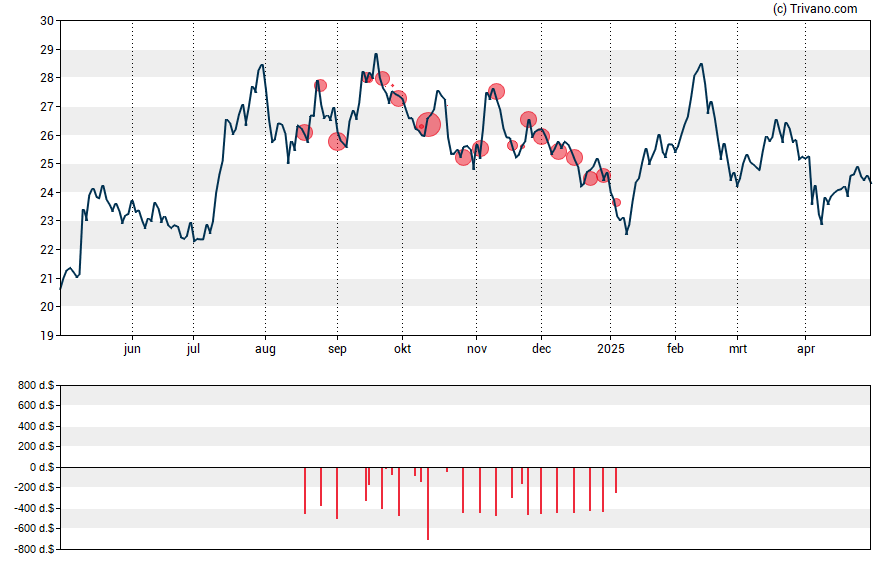Select the 21 price axis label
888x565 pixels.
pos(47,279)
